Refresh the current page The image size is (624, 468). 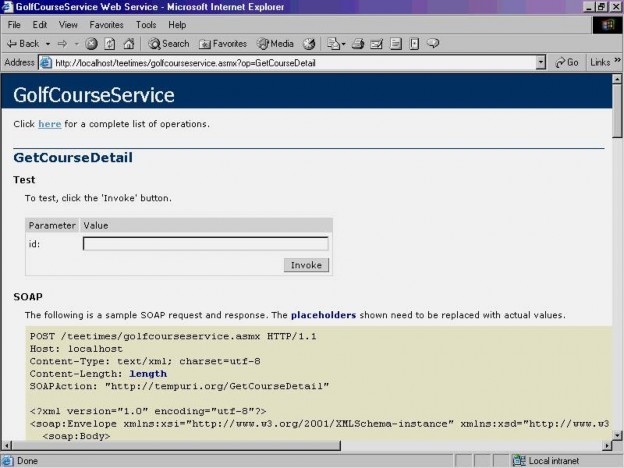[x=110, y=43]
